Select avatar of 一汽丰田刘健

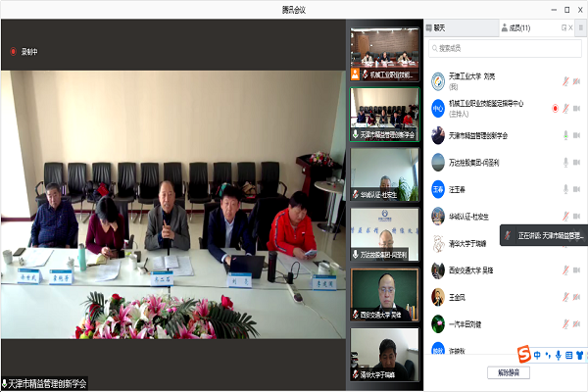coord(438,324)
